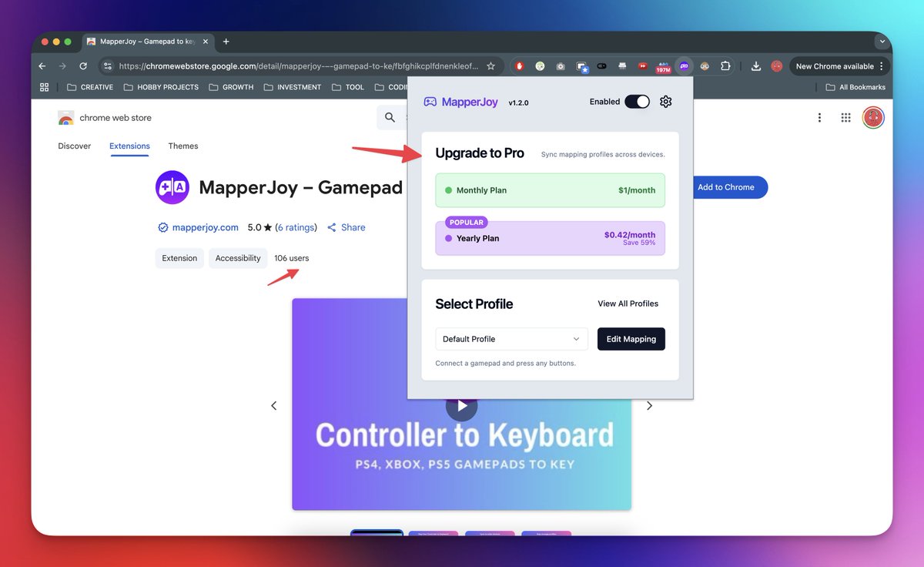924x567 pixels.
Task: Go forward in browser history
Action: [62, 66]
